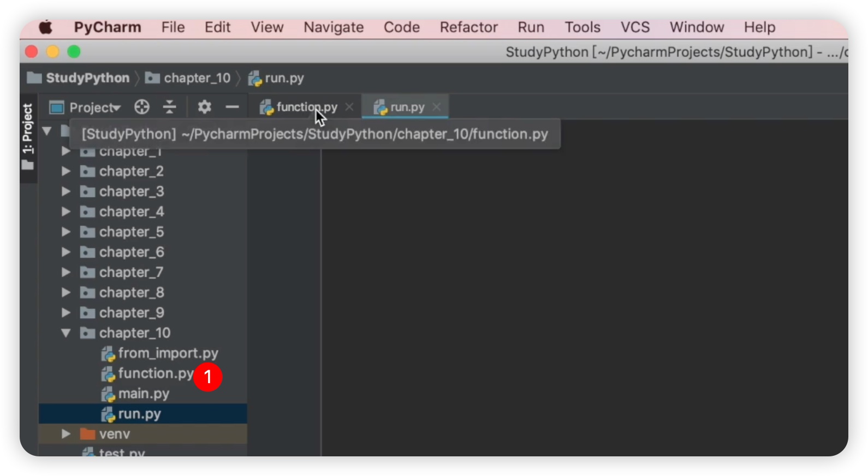Expand the chapter_5 folder arrow
The image size is (868, 476).
[x=66, y=232]
